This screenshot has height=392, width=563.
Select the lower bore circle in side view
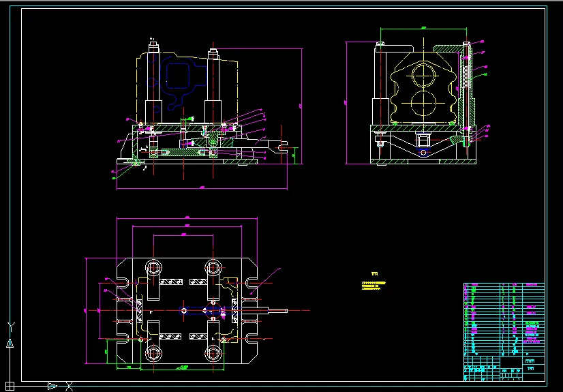[x=424, y=103]
